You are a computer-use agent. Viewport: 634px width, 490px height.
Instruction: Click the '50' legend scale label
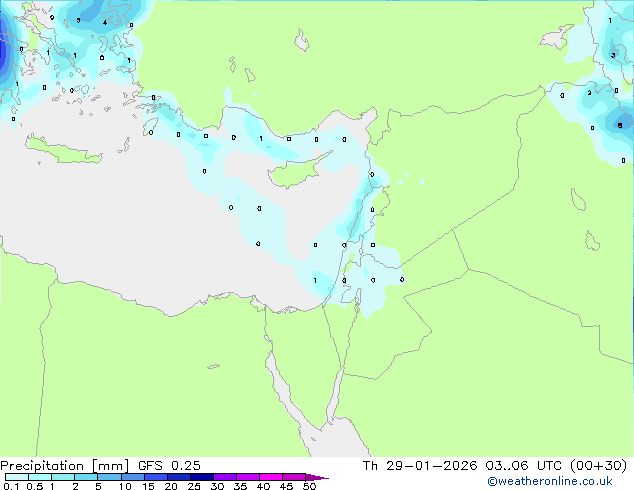[309, 486]
